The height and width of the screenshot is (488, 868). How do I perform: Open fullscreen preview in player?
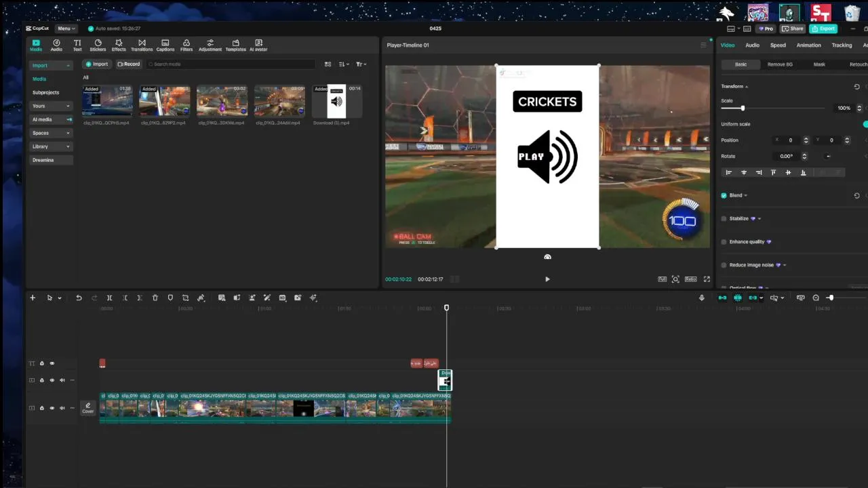[707, 279]
